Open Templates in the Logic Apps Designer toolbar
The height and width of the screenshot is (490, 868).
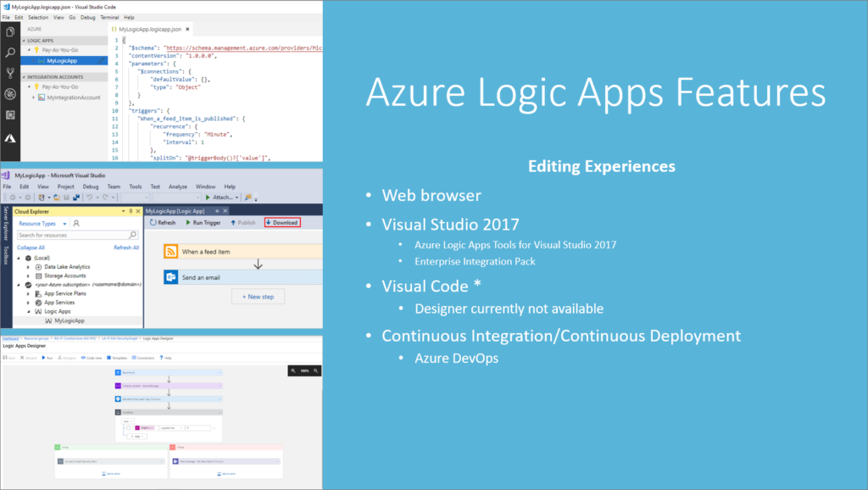coord(118,358)
